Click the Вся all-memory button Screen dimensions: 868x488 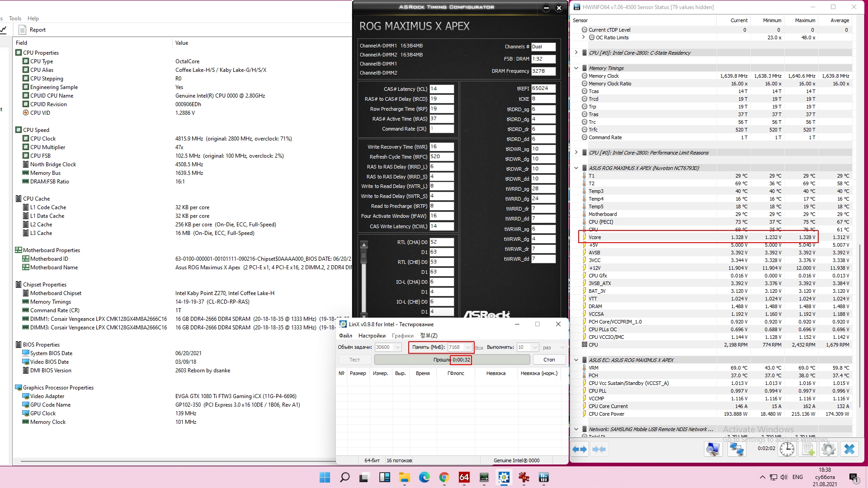(x=479, y=348)
